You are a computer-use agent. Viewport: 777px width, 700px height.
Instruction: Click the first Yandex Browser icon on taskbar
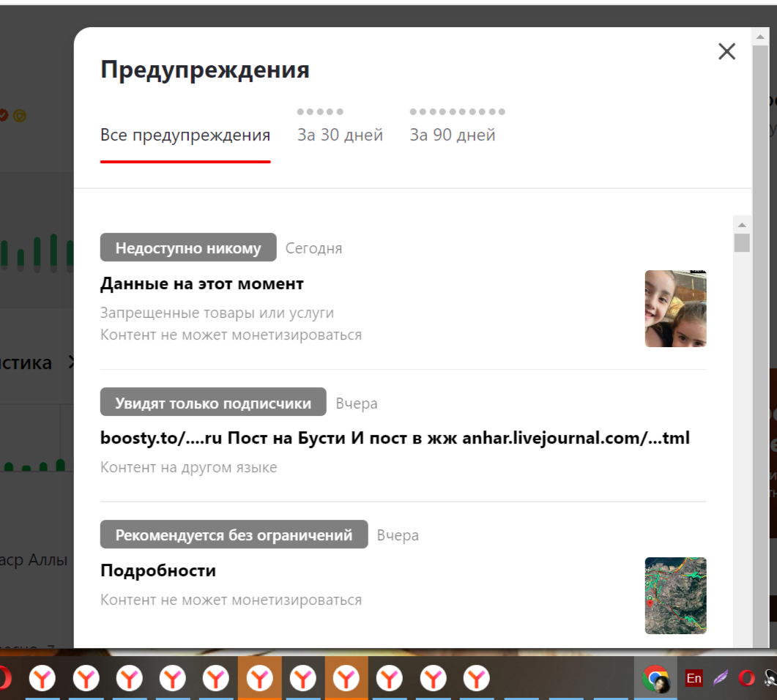pyautogui.click(x=42, y=677)
